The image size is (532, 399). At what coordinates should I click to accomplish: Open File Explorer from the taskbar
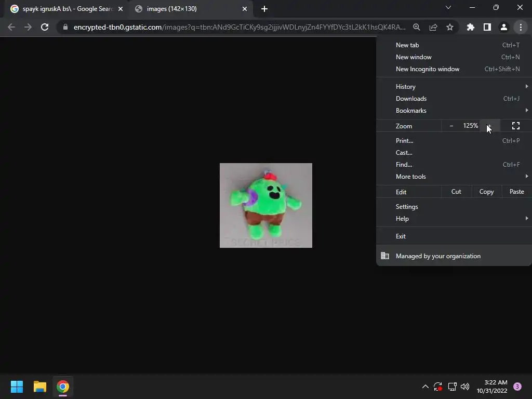coord(39,387)
